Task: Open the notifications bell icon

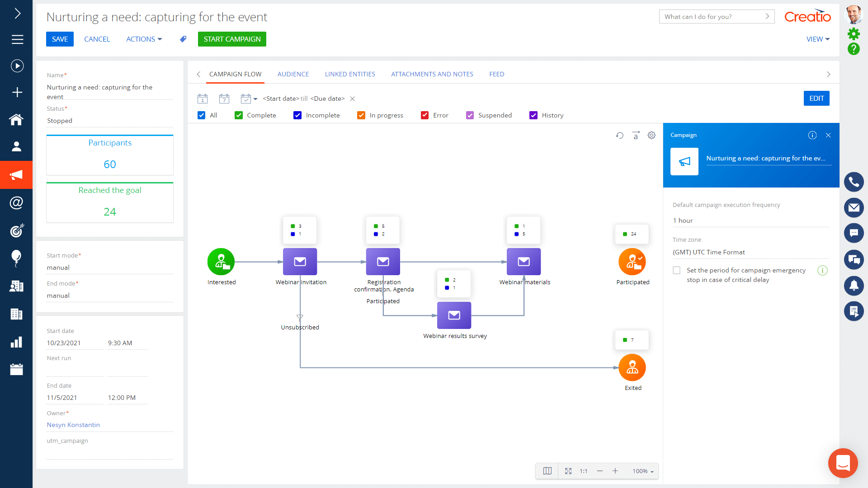Action: tap(854, 286)
